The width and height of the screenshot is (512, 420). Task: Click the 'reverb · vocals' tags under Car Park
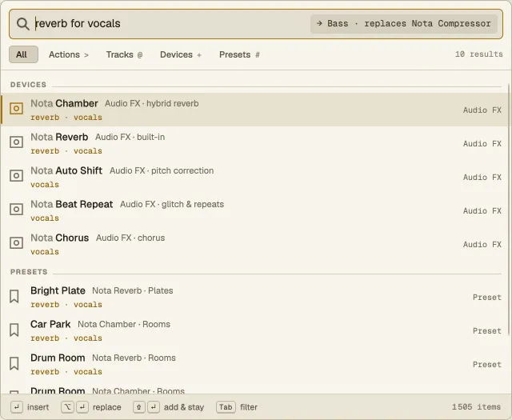66,338
